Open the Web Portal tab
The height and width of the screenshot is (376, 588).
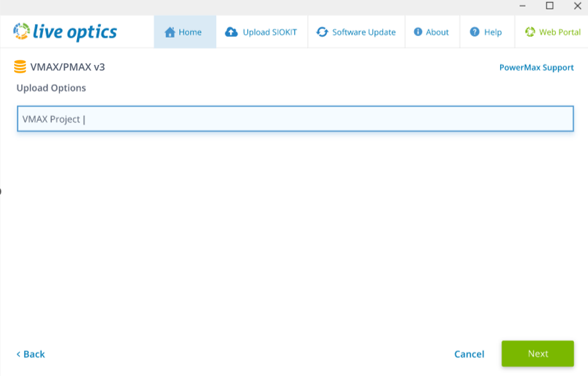pyautogui.click(x=551, y=32)
